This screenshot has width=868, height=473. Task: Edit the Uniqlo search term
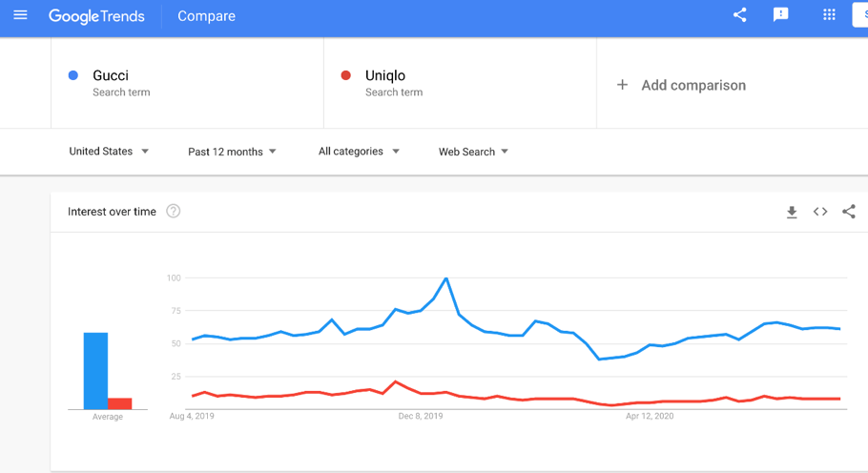(385, 75)
